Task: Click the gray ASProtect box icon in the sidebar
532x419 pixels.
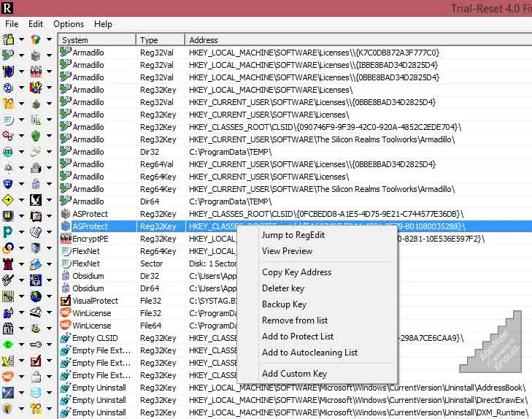Action: coord(36,55)
